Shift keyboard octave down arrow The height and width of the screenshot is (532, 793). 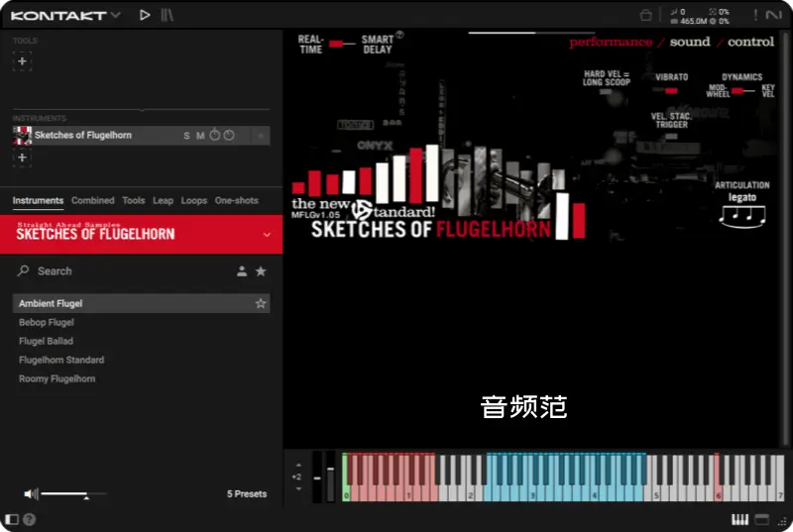(x=298, y=488)
